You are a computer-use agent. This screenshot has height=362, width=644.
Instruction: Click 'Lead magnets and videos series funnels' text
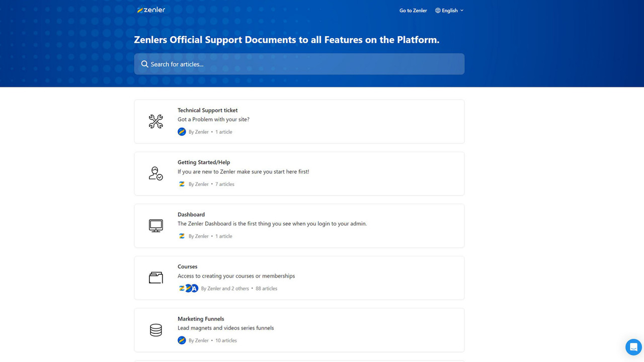(226, 328)
